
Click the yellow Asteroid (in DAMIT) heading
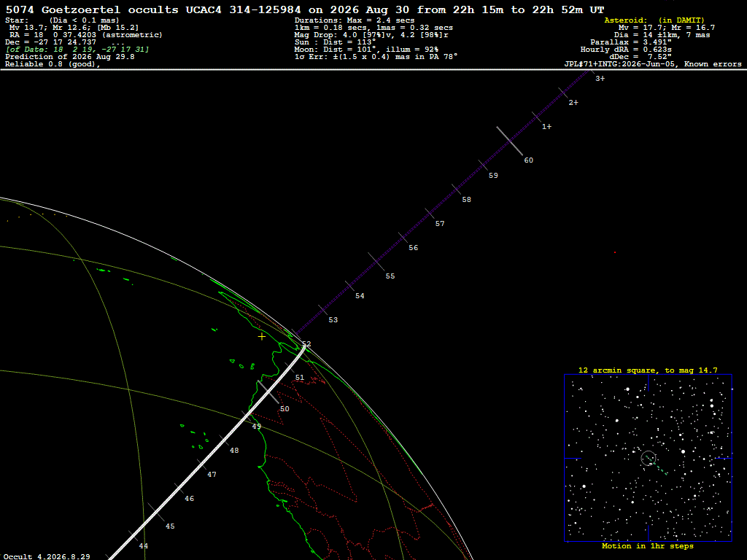[654, 20]
